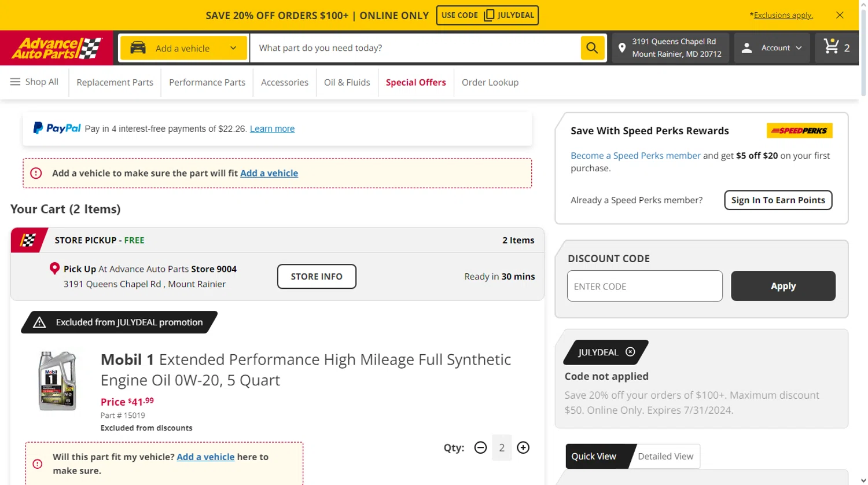Switch to Detailed View tab
The height and width of the screenshot is (485, 868).
[665, 456]
